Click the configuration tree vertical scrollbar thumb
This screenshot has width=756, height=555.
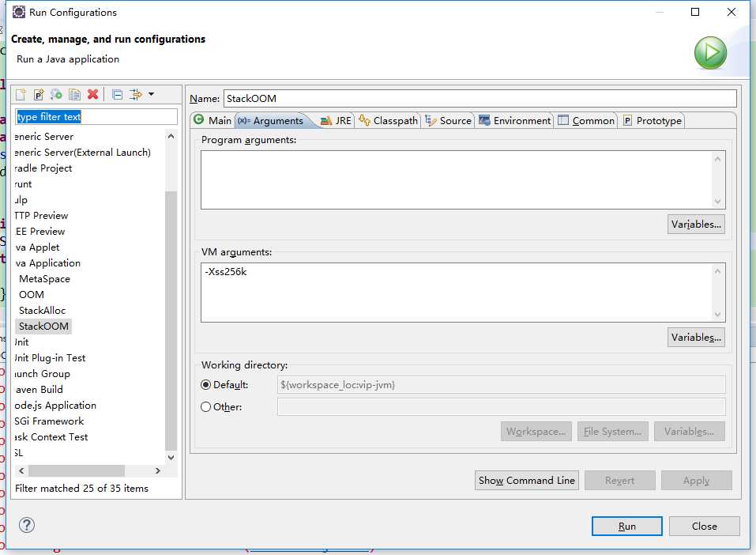click(171, 320)
